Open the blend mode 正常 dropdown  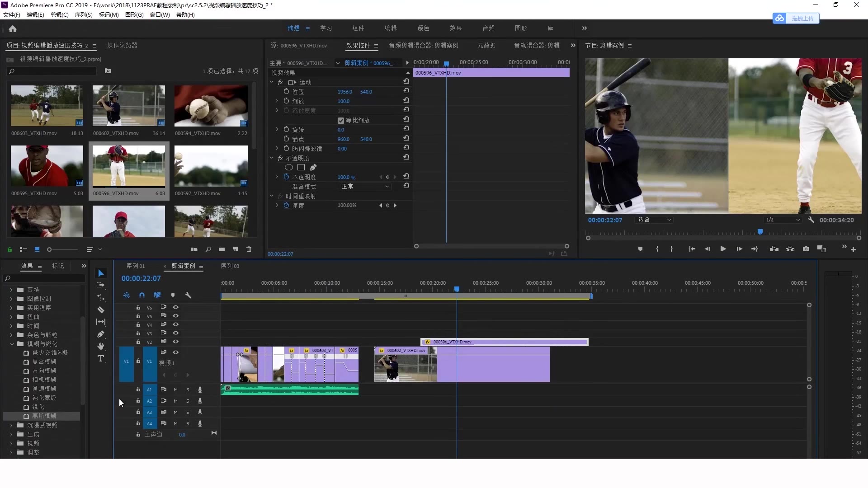365,187
